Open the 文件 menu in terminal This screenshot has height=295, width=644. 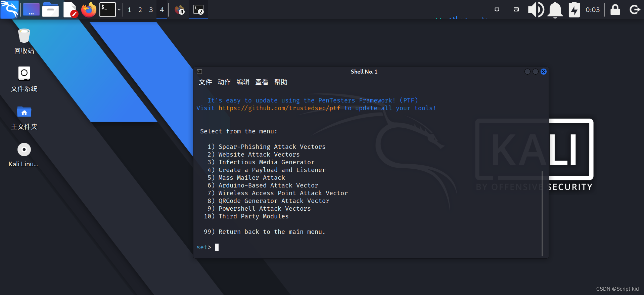tap(205, 82)
